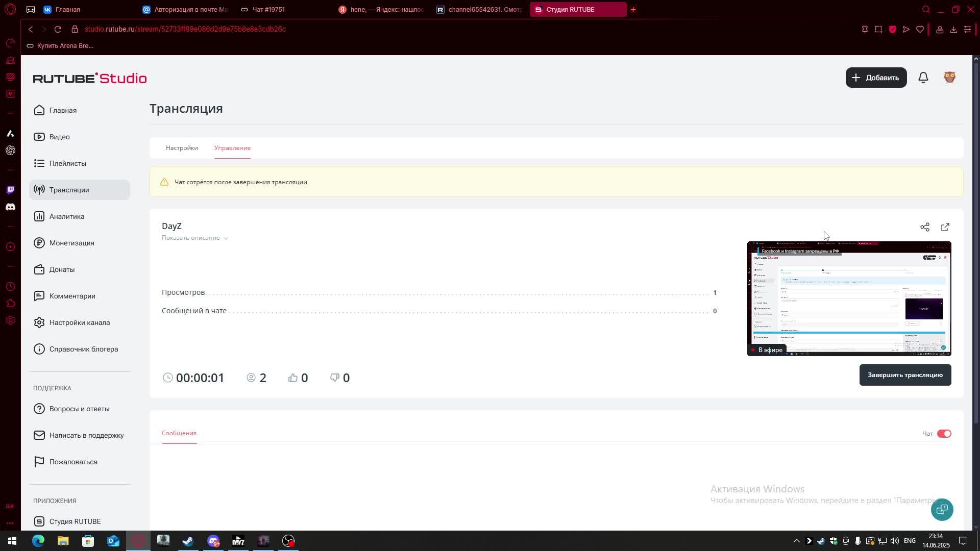Open the browser easy setup menu icon
The image size is (980, 551).
[967, 30]
